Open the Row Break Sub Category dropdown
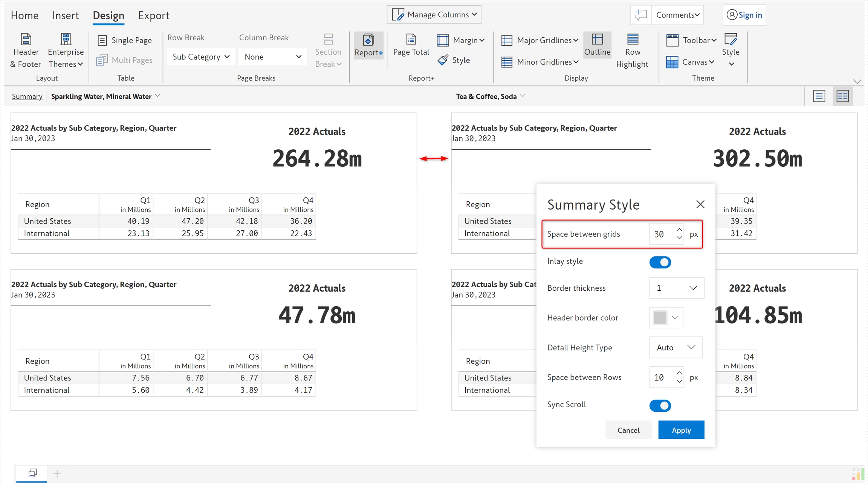Screen dimensions: 868x486 pyautogui.click(x=201, y=57)
